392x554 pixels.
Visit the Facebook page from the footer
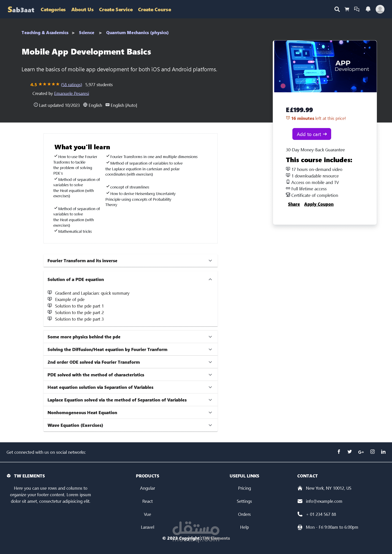pos(339,452)
